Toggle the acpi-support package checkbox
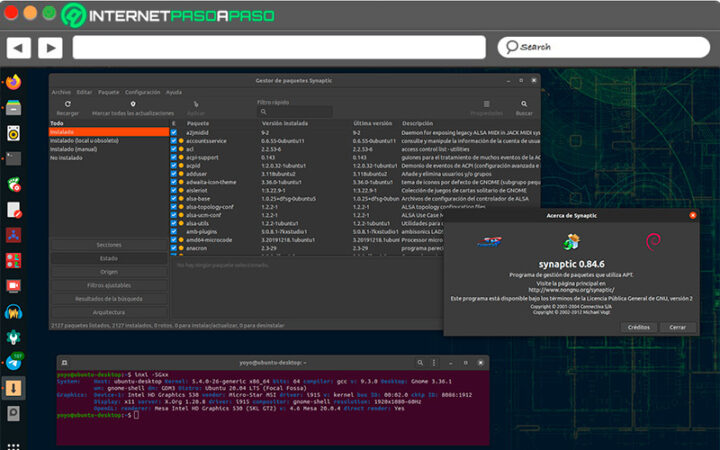 [x=174, y=157]
